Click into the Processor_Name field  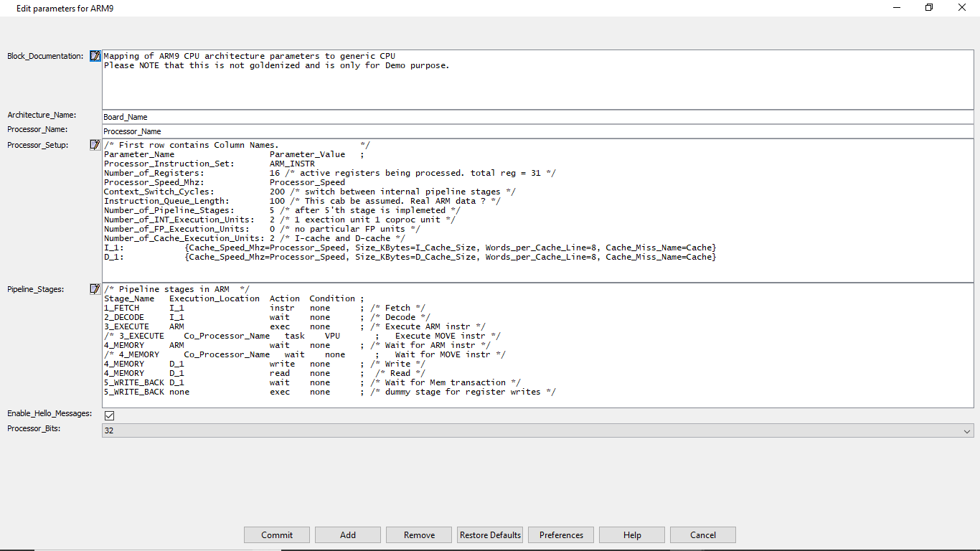click(x=538, y=131)
